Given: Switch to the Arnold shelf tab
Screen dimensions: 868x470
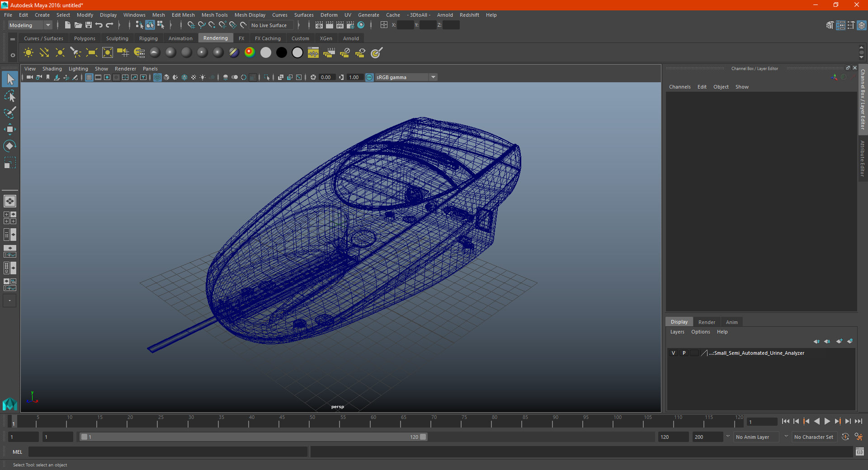Looking at the screenshot, I should (351, 38).
